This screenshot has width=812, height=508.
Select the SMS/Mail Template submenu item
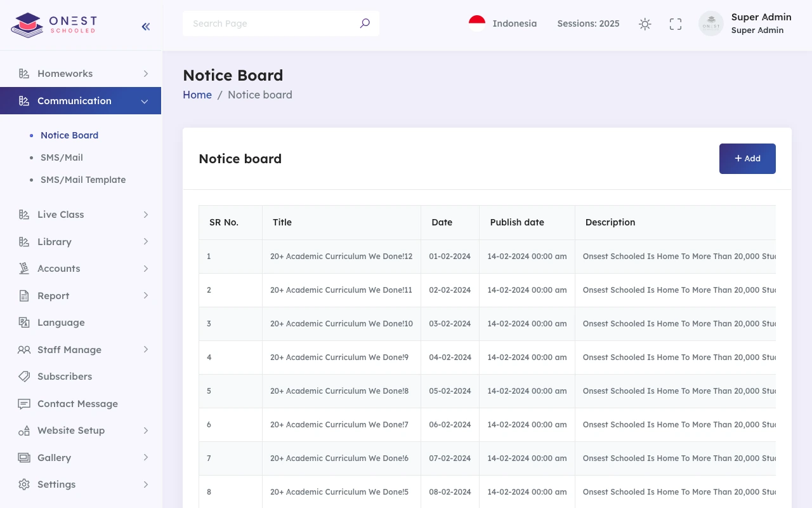(x=83, y=180)
